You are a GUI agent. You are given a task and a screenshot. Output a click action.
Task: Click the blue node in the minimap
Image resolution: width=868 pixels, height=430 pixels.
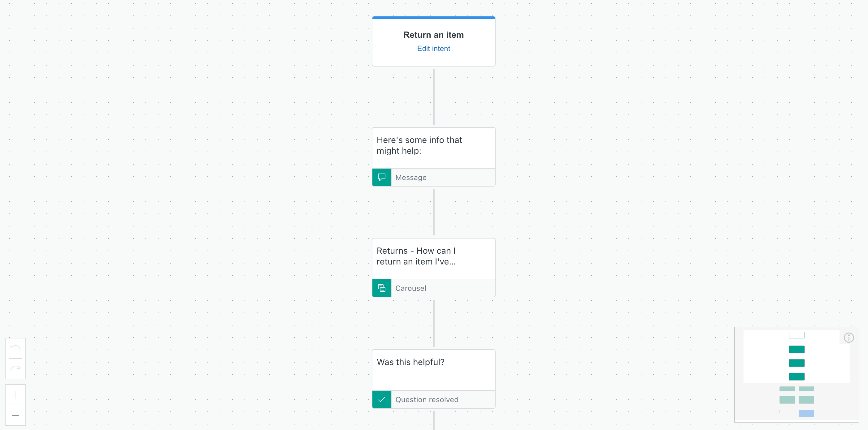coord(807,414)
